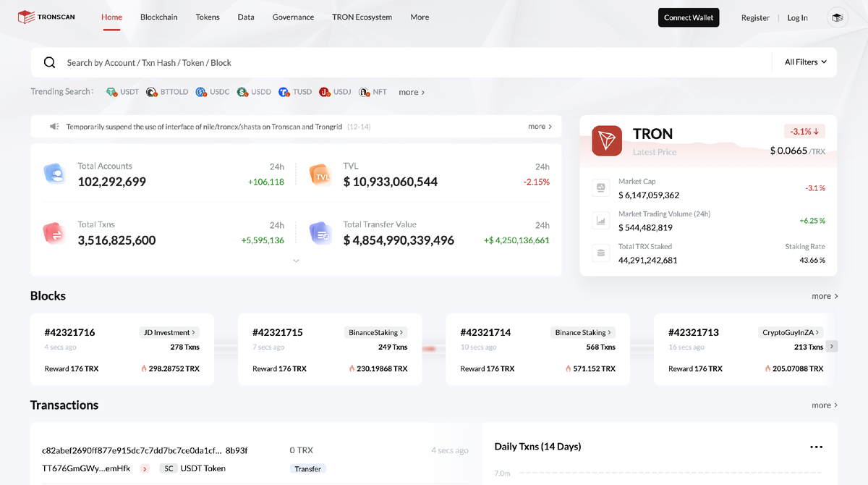Open CryptoGuyInZA producer link
Screen dimensions: 868x485
(791, 332)
